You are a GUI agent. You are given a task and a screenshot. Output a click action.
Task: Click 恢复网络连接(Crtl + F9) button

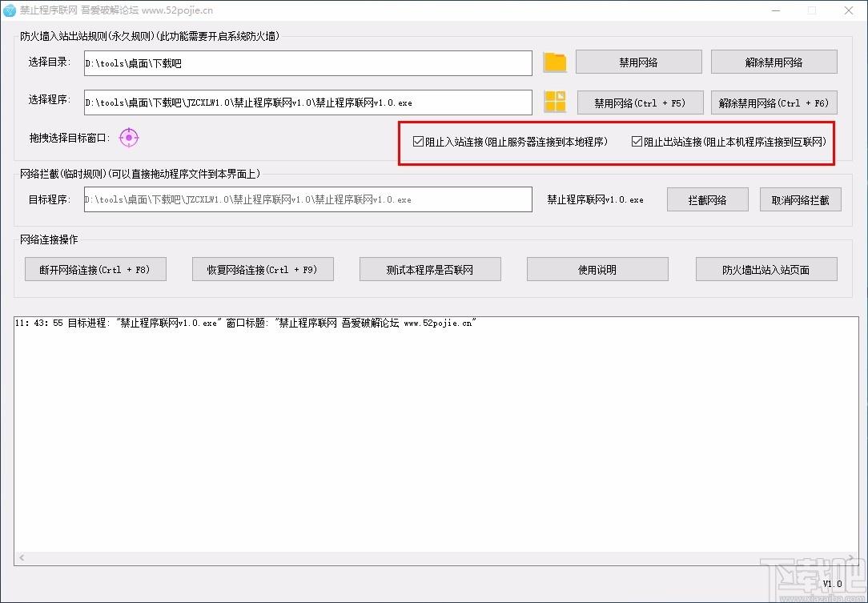(263, 269)
